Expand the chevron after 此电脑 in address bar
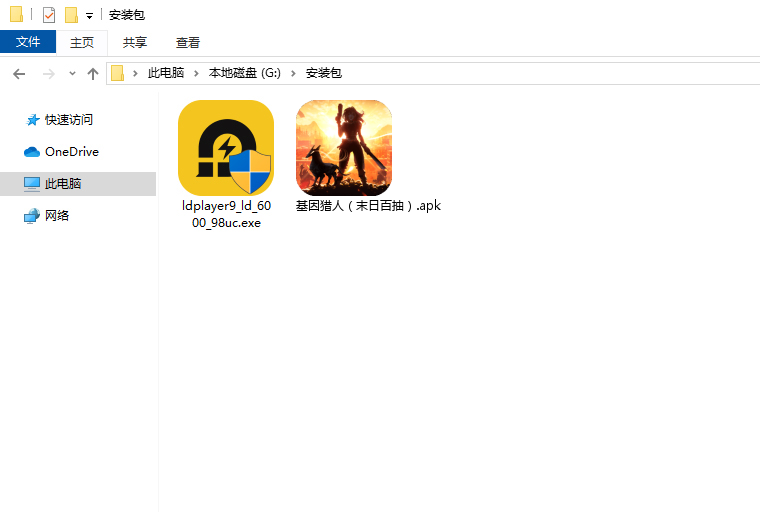760x512 pixels. 196,73
